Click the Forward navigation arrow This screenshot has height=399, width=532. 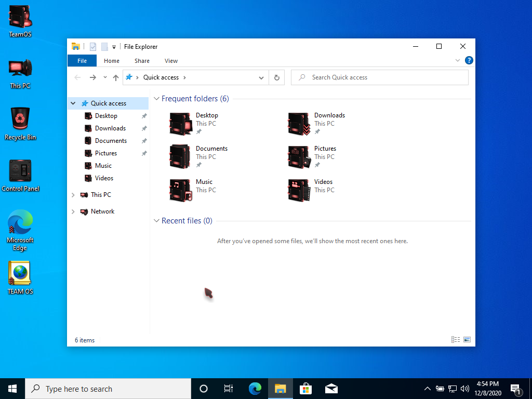(x=92, y=78)
